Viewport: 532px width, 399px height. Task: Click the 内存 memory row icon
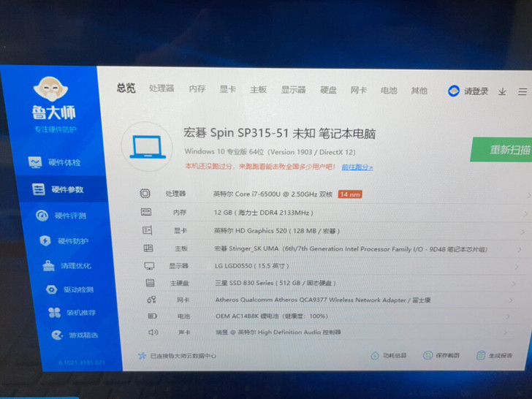pyautogui.click(x=146, y=212)
